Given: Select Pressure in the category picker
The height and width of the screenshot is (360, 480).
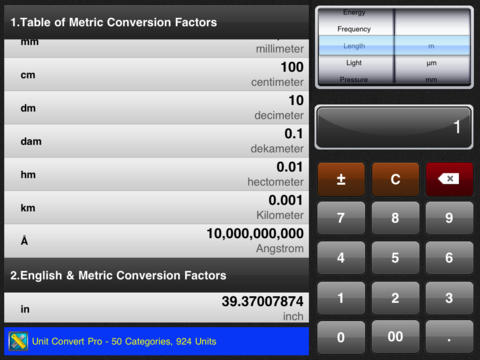Looking at the screenshot, I should (354, 79).
